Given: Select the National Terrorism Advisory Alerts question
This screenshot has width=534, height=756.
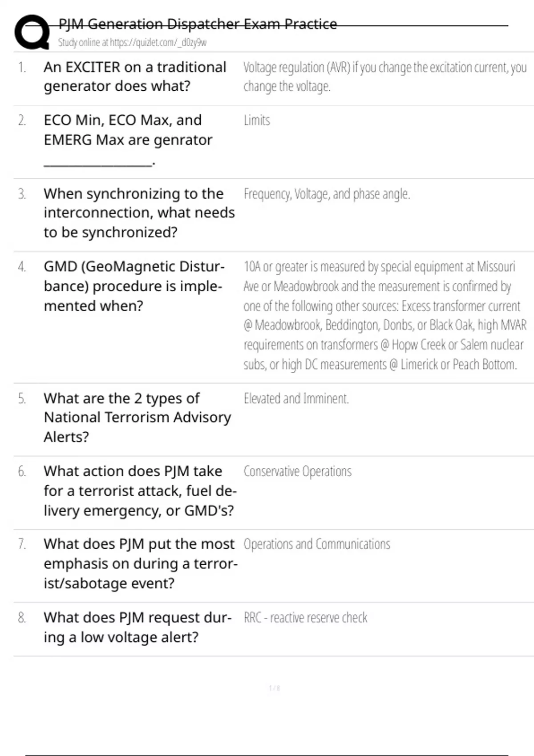Looking at the screenshot, I should pos(137,418).
